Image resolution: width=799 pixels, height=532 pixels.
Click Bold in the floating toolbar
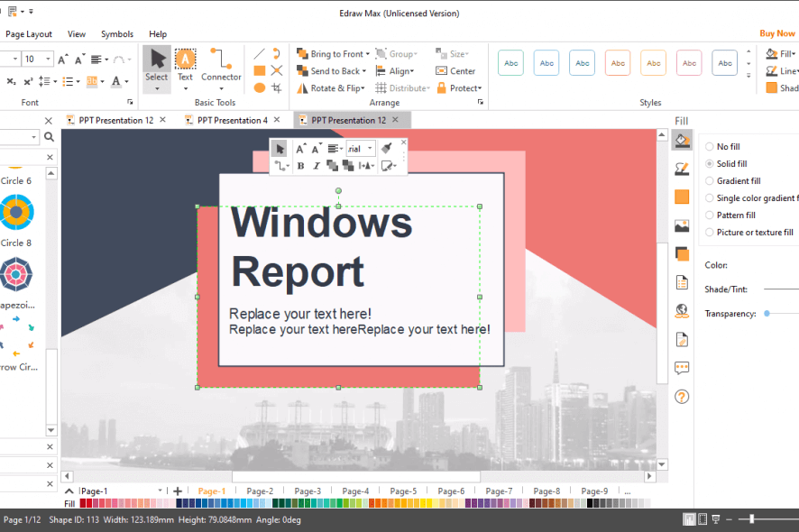pyautogui.click(x=300, y=166)
